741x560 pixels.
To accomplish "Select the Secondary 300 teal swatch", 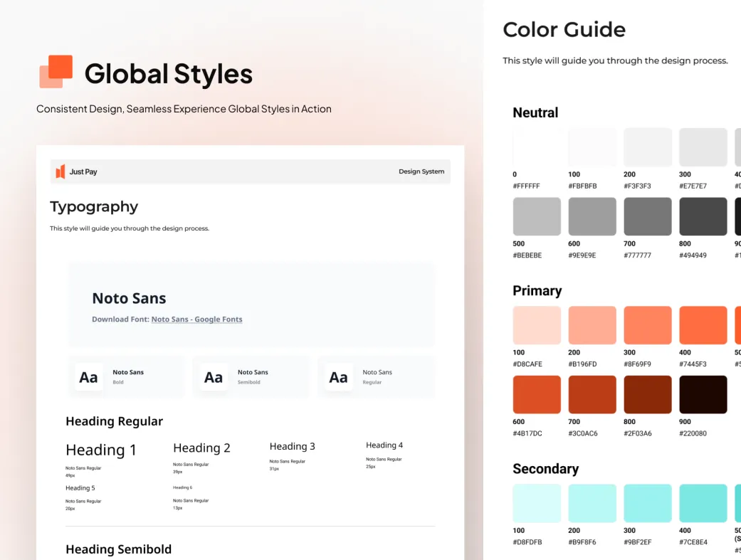I will pyautogui.click(x=648, y=503).
